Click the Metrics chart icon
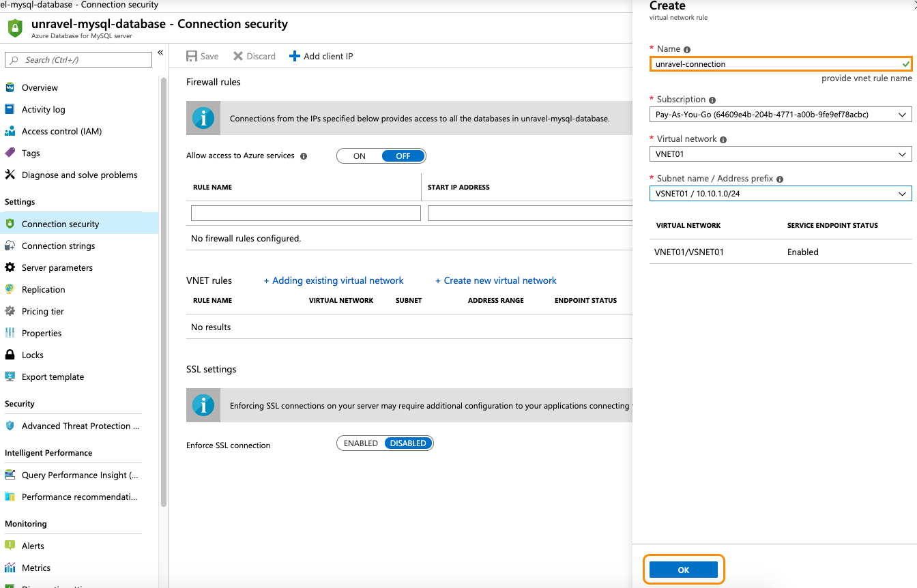The height and width of the screenshot is (588, 917). point(10,568)
